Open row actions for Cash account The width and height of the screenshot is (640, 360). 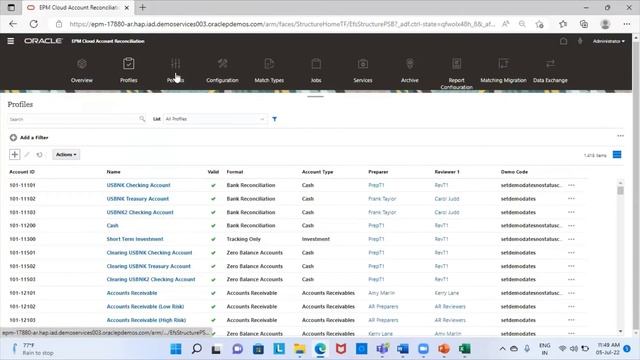tap(571, 226)
